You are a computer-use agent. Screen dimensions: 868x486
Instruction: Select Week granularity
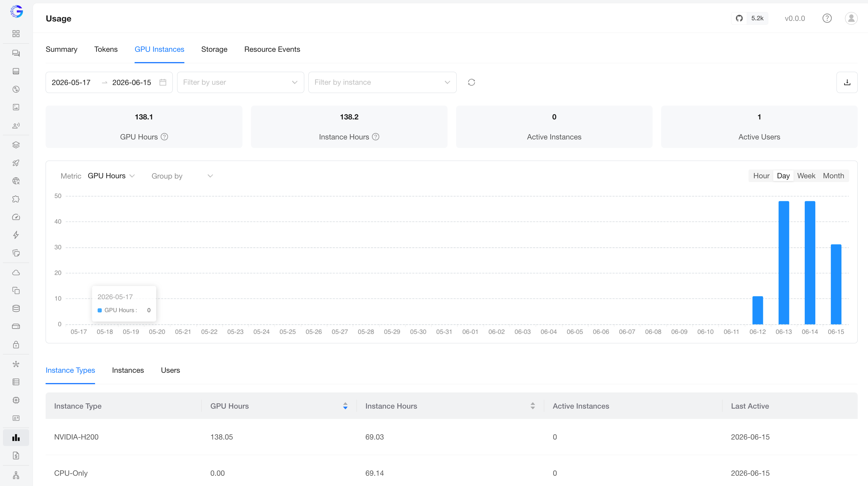point(806,176)
